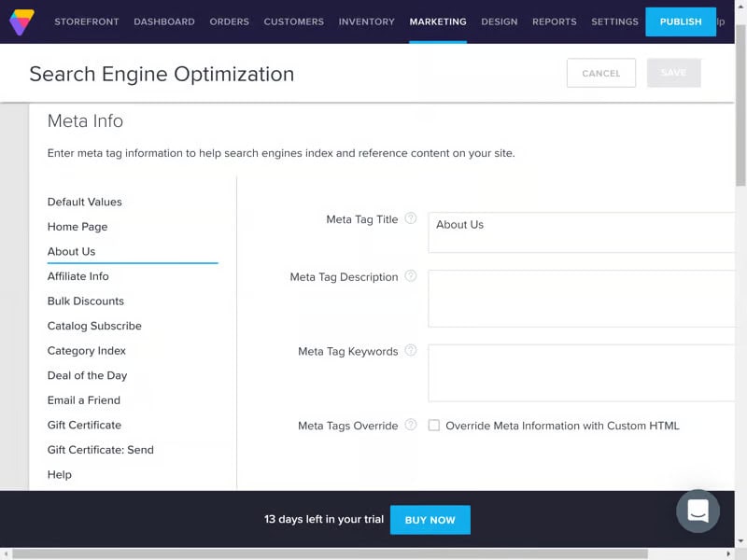The height and width of the screenshot is (560, 747).
Task: Open the Inventory menu
Action: pos(366,21)
